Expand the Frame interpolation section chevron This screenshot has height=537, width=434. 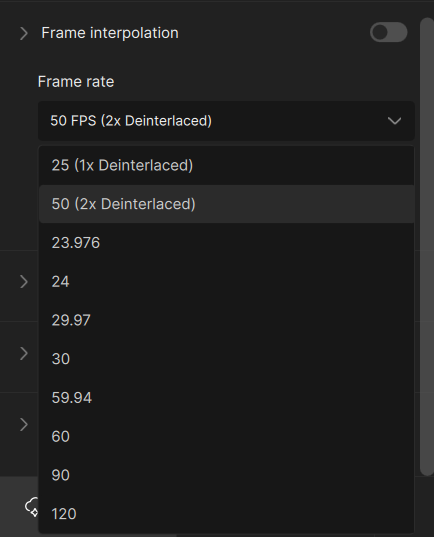coord(24,33)
